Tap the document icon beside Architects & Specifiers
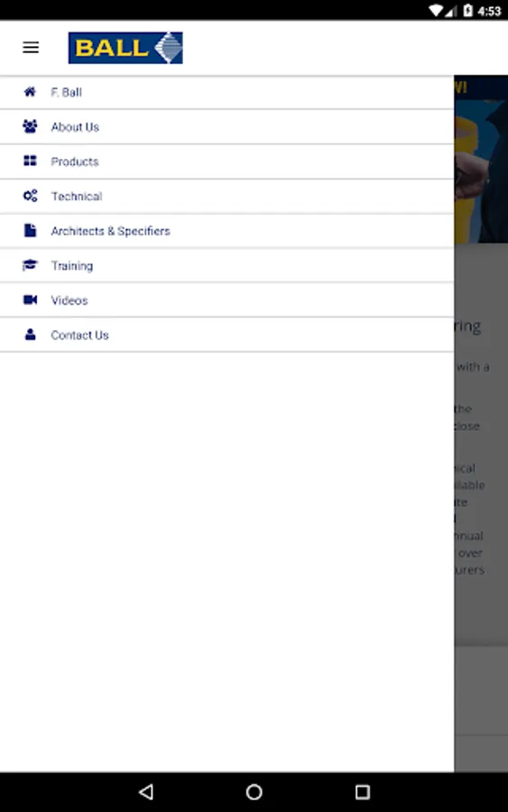This screenshot has width=508, height=812. tap(30, 230)
